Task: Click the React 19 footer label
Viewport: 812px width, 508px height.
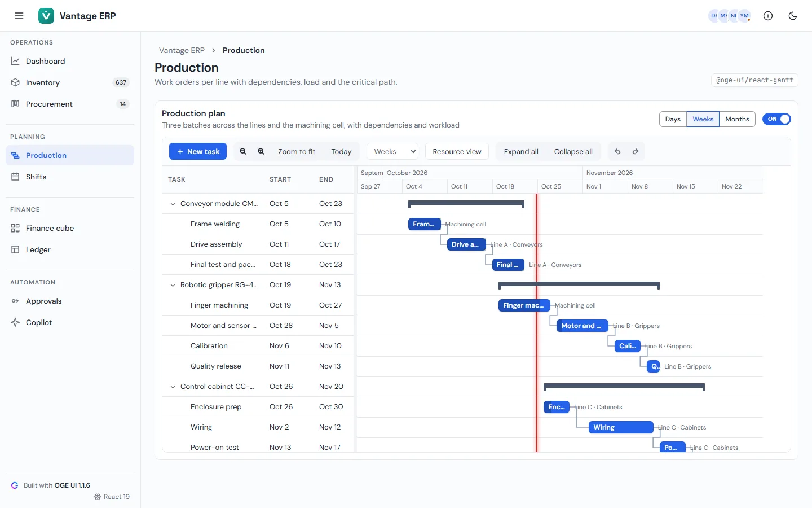Action: [112, 497]
